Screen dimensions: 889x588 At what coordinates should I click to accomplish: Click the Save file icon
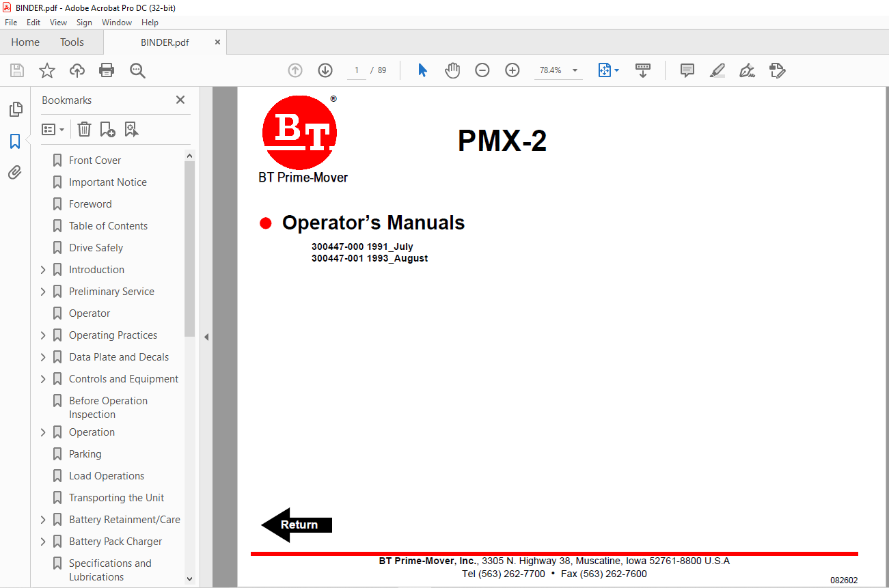click(x=17, y=70)
